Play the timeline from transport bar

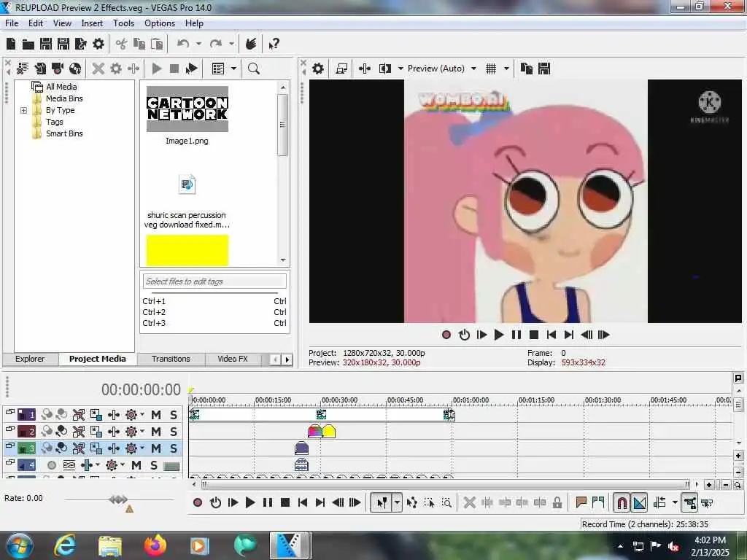tap(250, 502)
